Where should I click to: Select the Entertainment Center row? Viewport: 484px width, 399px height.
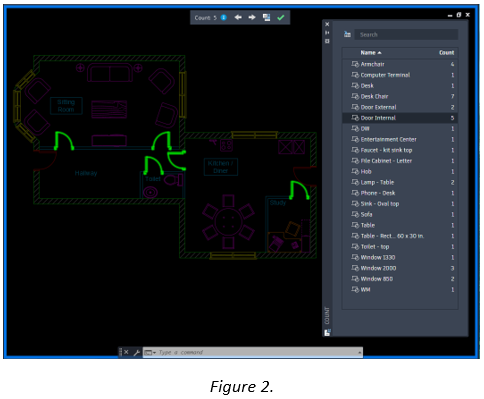click(x=400, y=139)
